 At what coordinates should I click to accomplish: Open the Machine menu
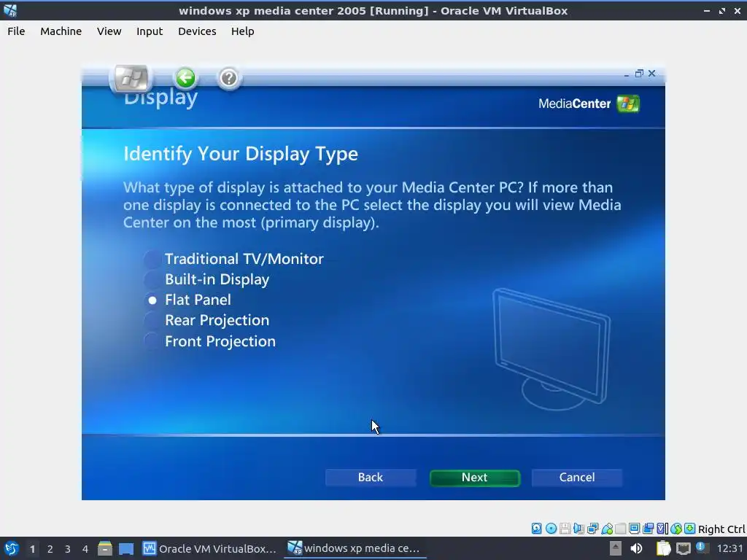coord(61,31)
